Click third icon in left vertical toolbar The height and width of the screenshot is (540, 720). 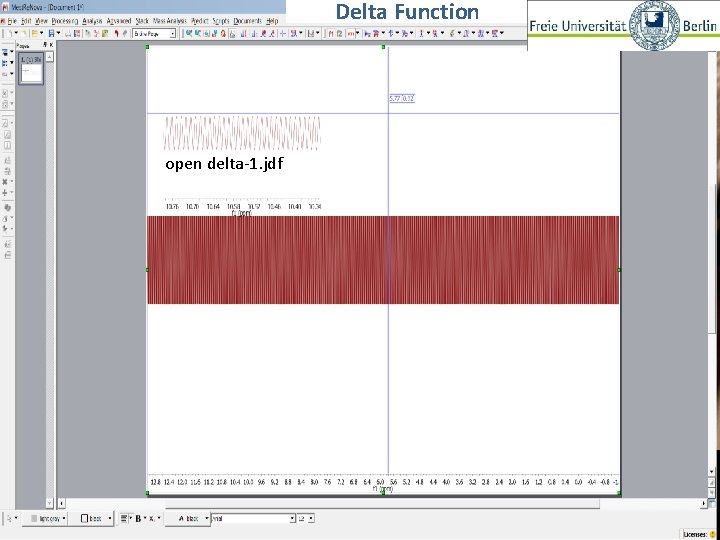tap(6, 74)
